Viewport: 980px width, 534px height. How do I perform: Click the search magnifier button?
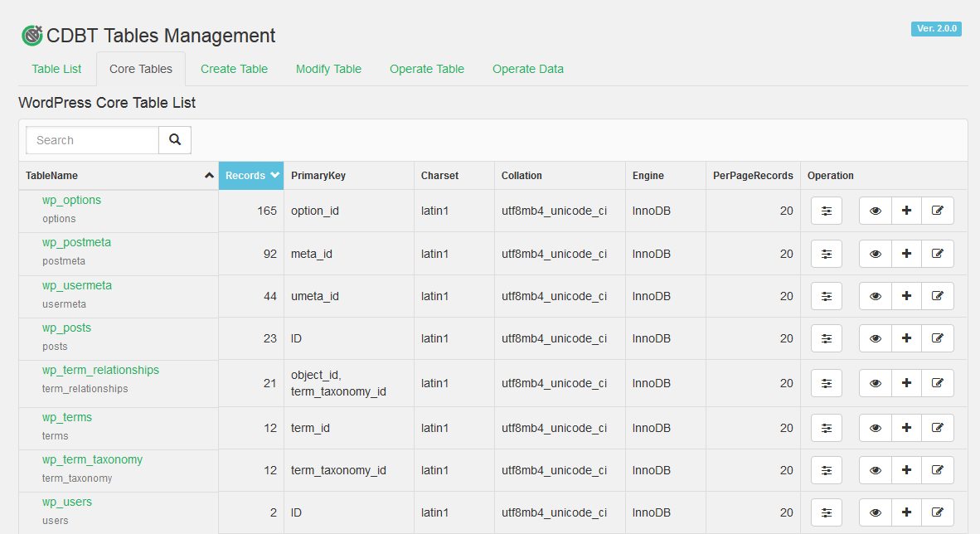click(175, 140)
